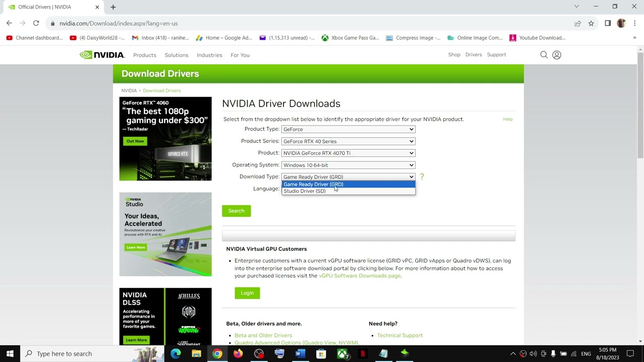
Task: Open the Inbox (418) Gmail bookmark
Action: pos(160,38)
